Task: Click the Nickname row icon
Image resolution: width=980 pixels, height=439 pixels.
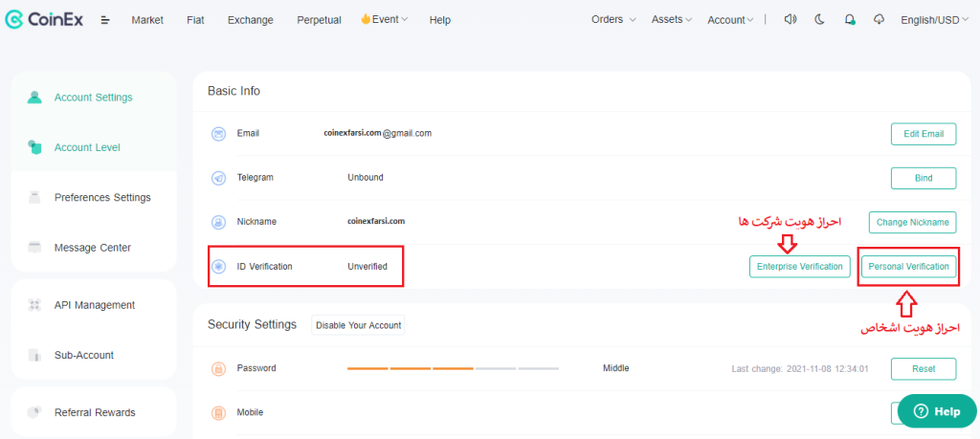Action: click(218, 222)
